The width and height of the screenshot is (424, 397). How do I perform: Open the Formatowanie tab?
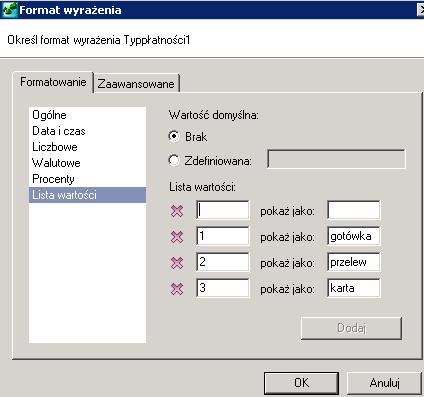click(x=53, y=82)
